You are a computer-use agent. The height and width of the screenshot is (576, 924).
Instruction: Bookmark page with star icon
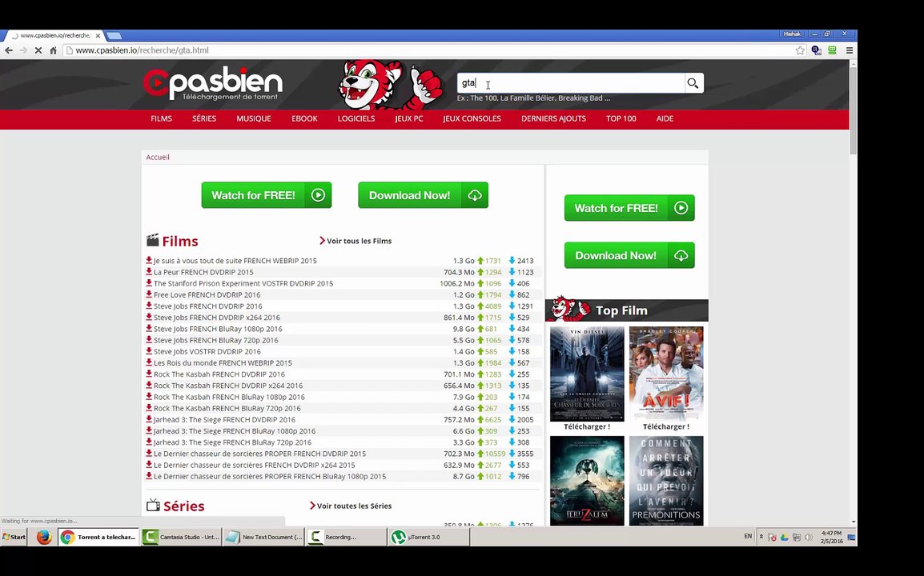pyautogui.click(x=800, y=50)
